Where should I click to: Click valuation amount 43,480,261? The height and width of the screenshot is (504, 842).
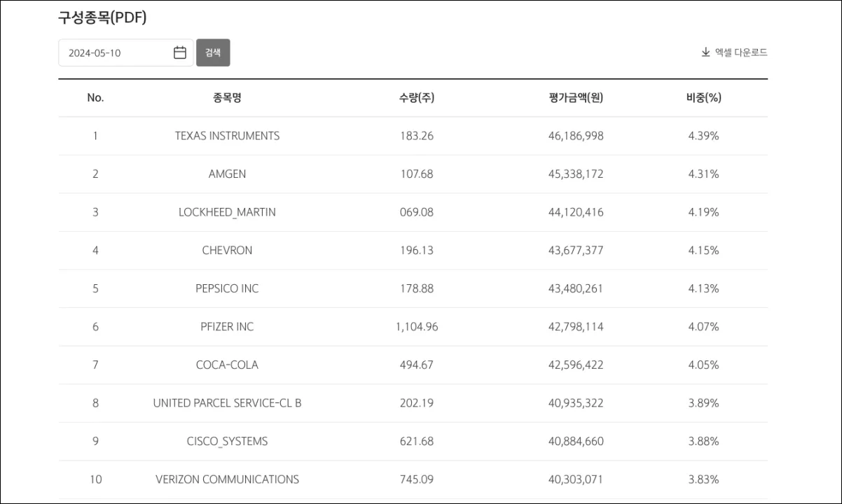[x=576, y=288]
